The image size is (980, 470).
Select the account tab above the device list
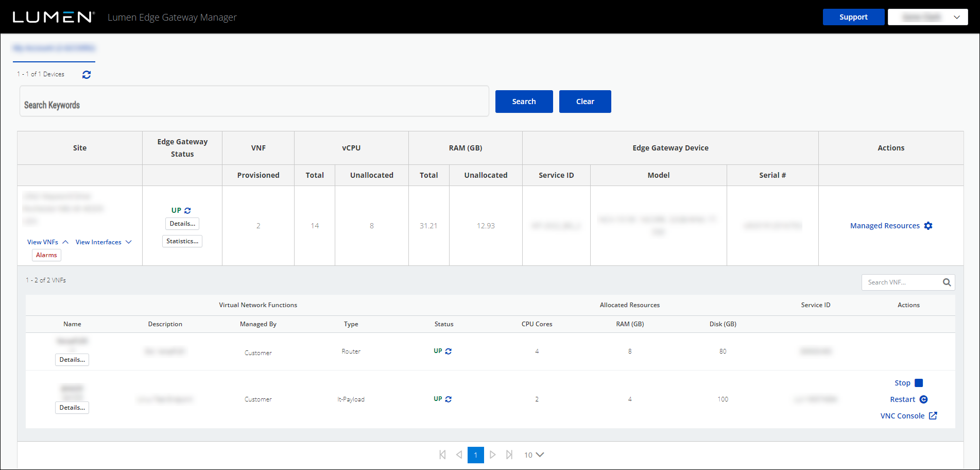pyautogui.click(x=54, y=47)
